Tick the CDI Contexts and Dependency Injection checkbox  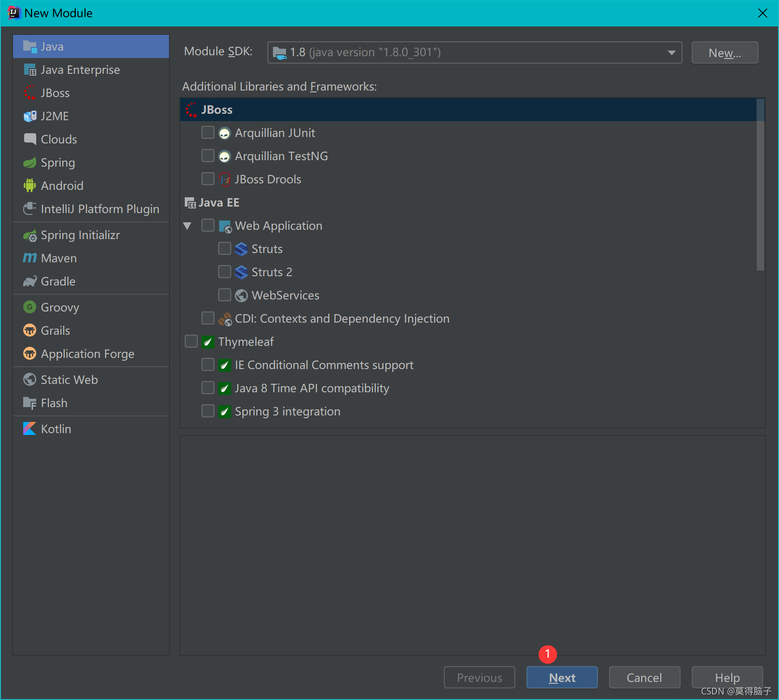pos(208,318)
